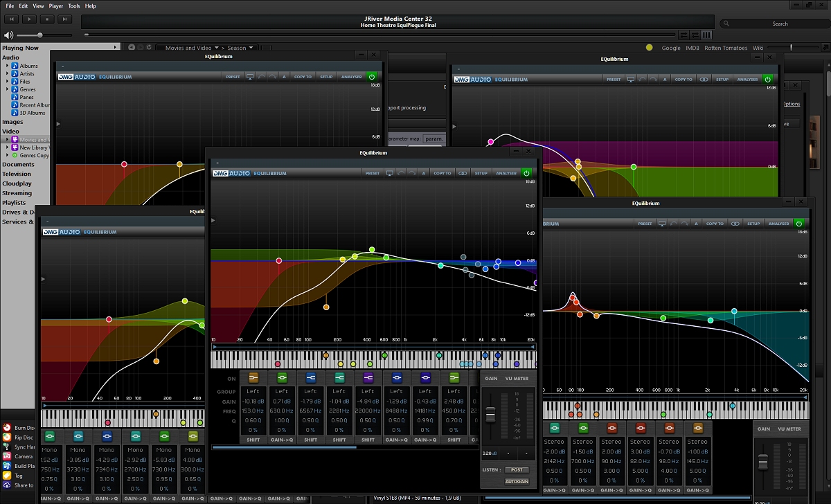This screenshot has width=831, height=504.
Task: Click the yellow status circle beside Google
Action: pyautogui.click(x=649, y=48)
